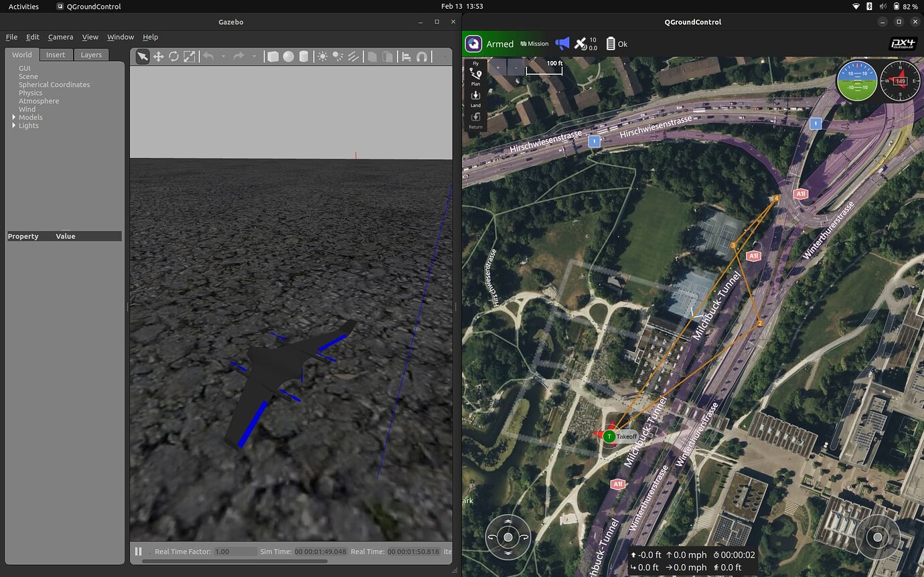Select the translate mode tool in Gazebo
The image size is (924, 577).
click(x=159, y=57)
